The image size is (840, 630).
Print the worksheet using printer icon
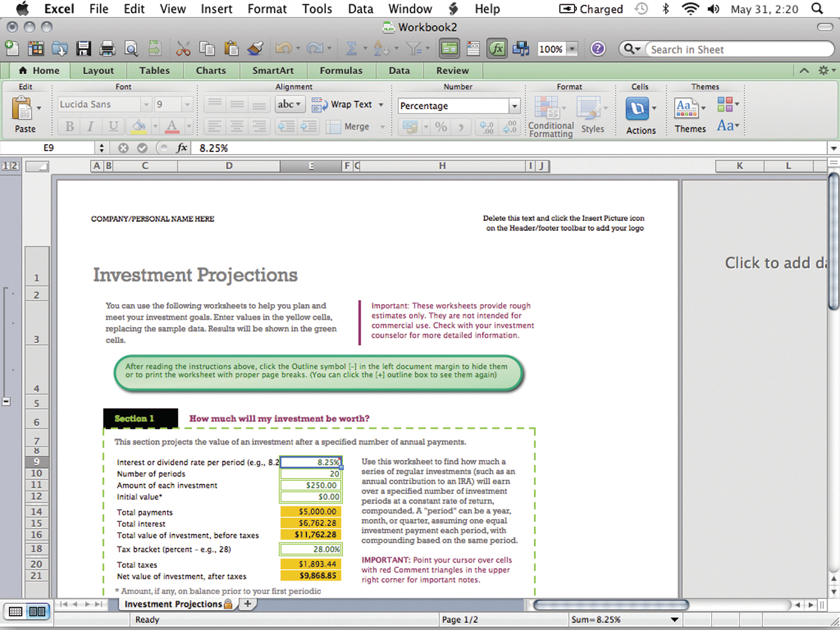coord(107,48)
